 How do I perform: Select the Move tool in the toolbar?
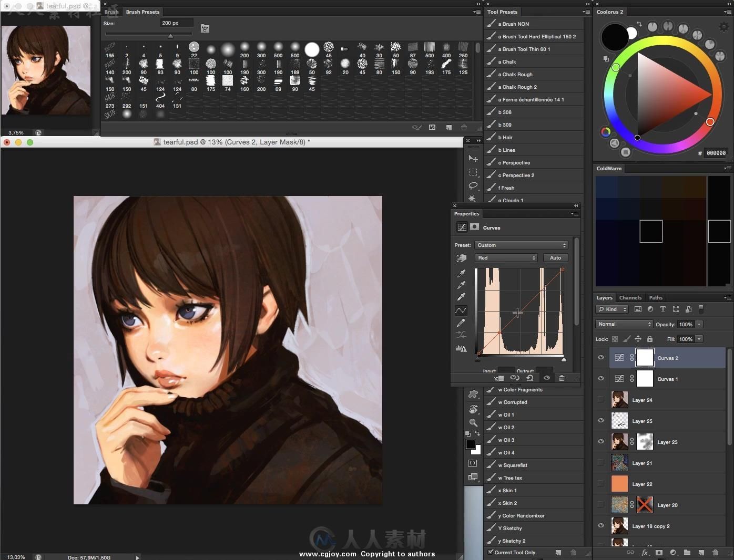click(x=473, y=158)
